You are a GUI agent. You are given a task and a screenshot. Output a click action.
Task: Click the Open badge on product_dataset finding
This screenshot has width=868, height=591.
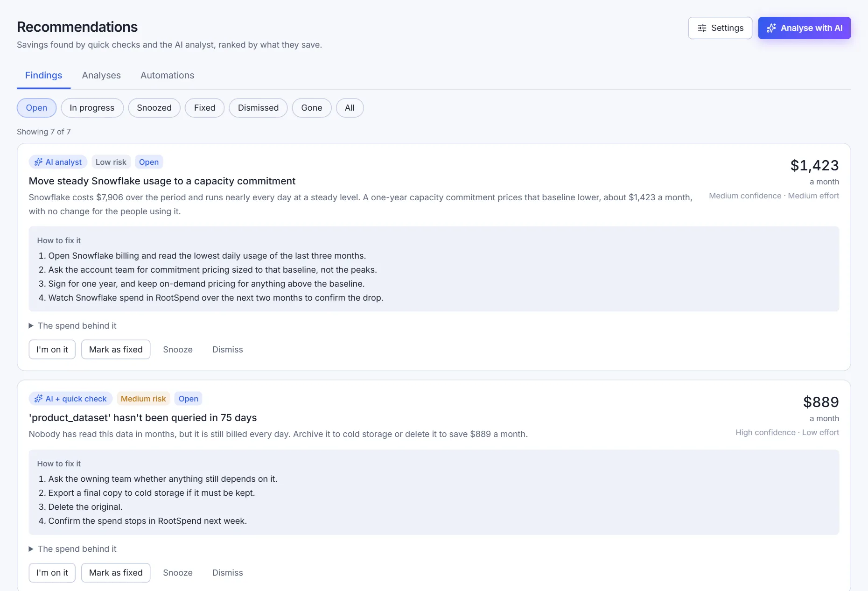point(189,399)
